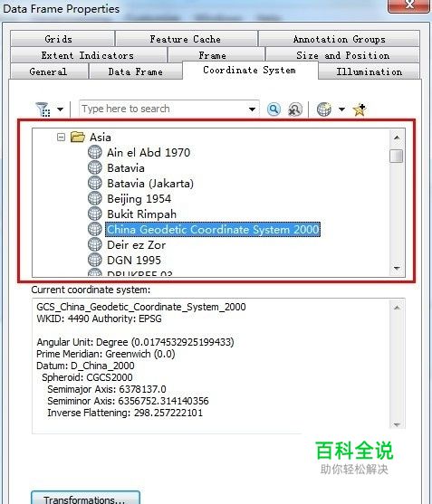Open the spatial filter dropdown arrow
Image resolution: width=432 pixels, height=504 pixels.
click(60, 109)
